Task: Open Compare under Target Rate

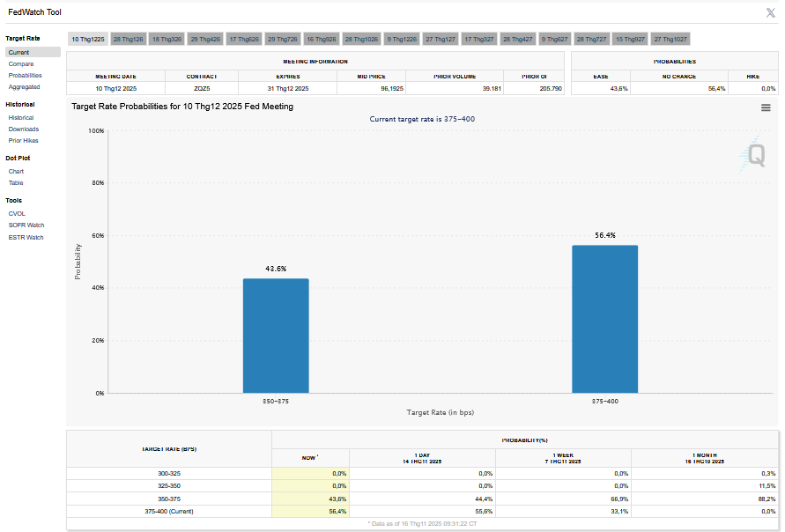Action: pyautogui.click(x=21, y=64)
